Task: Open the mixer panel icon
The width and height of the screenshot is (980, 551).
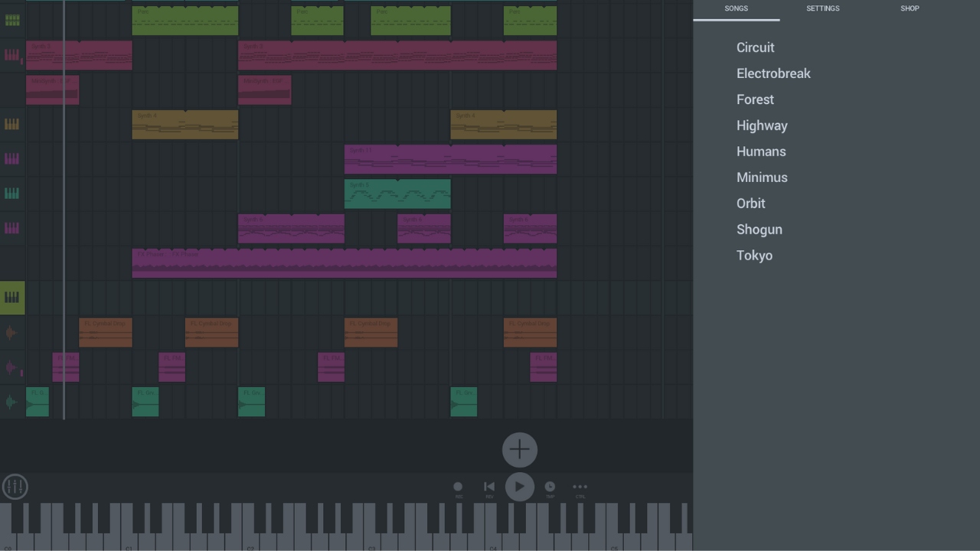Action: pos(15,487)
